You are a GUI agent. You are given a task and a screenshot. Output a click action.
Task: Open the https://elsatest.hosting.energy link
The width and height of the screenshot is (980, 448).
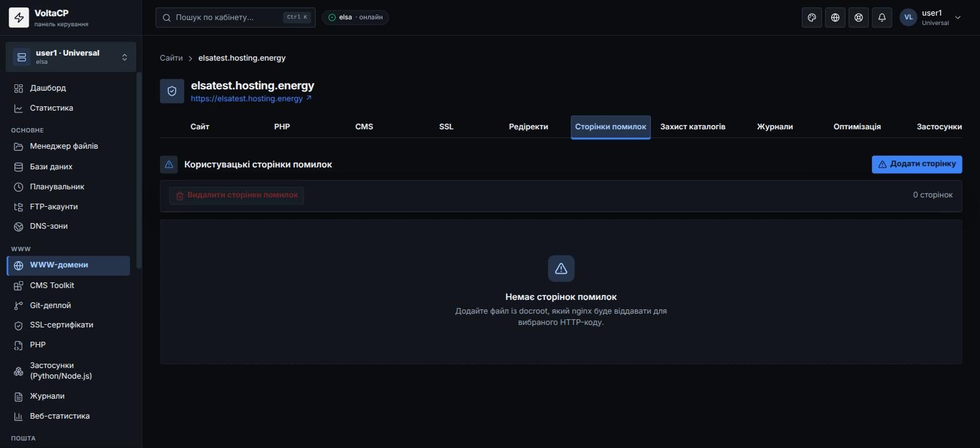click(251, 99)
